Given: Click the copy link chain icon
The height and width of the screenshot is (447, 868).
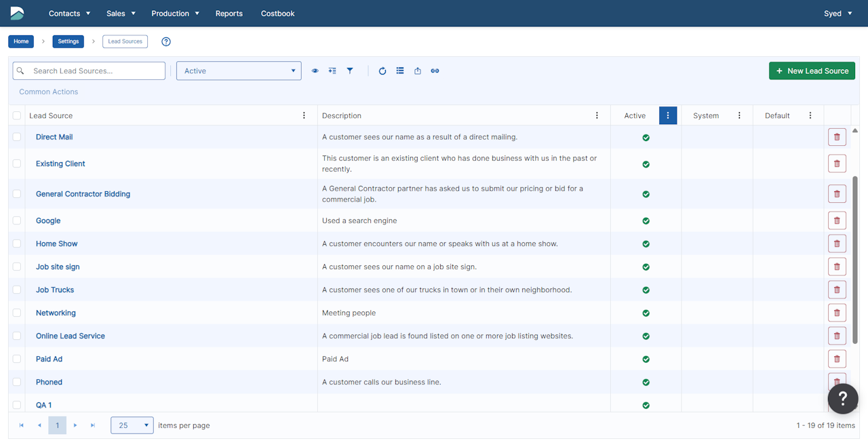Looking at the screenshot, I should [x=435, y=71].
